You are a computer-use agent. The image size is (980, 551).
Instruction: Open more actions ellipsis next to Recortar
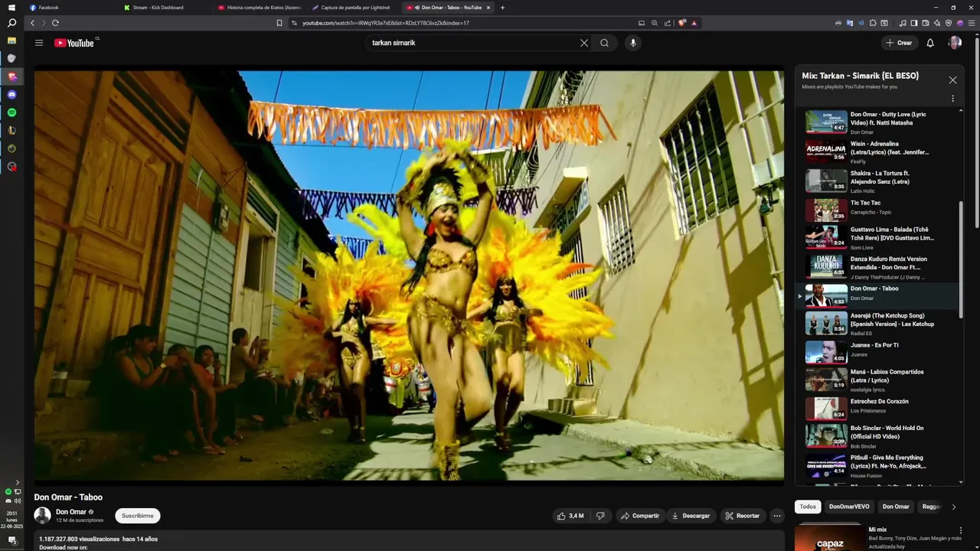point(777,516)
